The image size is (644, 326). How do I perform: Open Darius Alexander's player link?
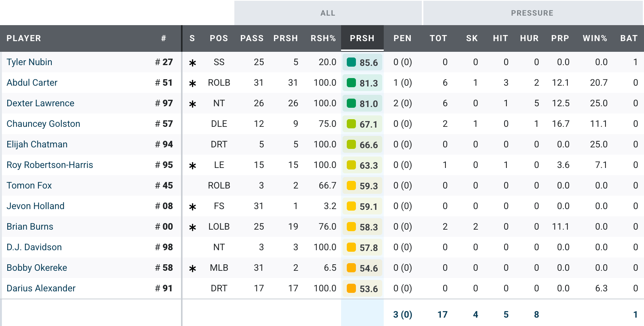pos(41,288)
